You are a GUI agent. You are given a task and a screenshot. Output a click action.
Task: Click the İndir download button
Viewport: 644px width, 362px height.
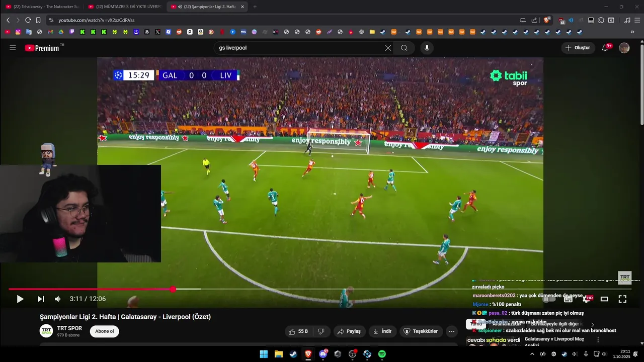pos(382,331)
